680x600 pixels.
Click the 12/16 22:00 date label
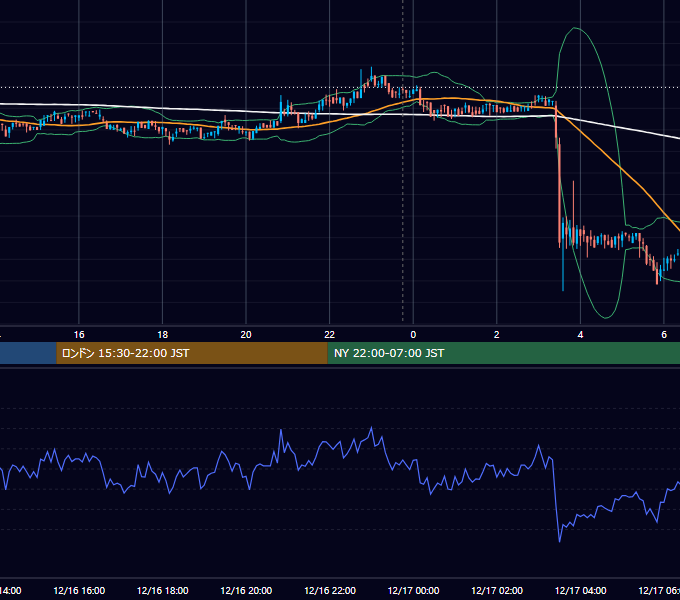330,590
